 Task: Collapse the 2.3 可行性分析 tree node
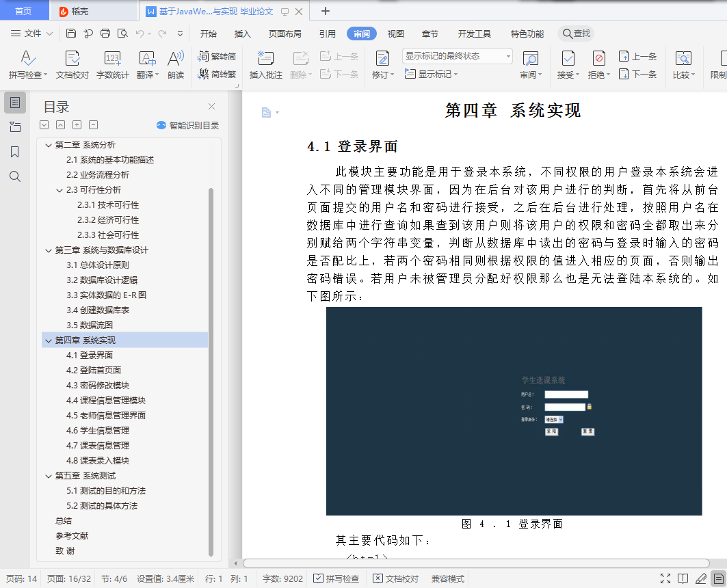(60, 190)
